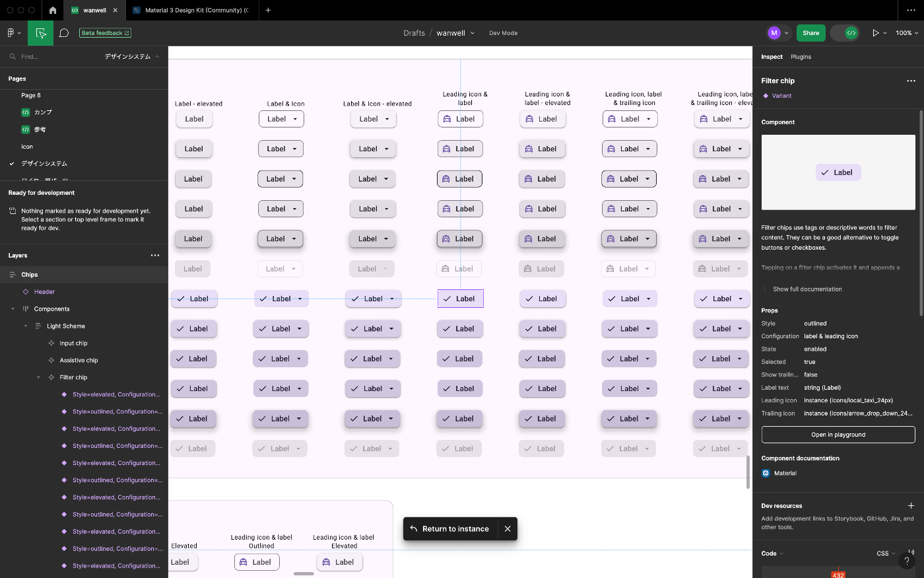
Task: Open the avatar dropdown chevron
Action: pos(787,33)
